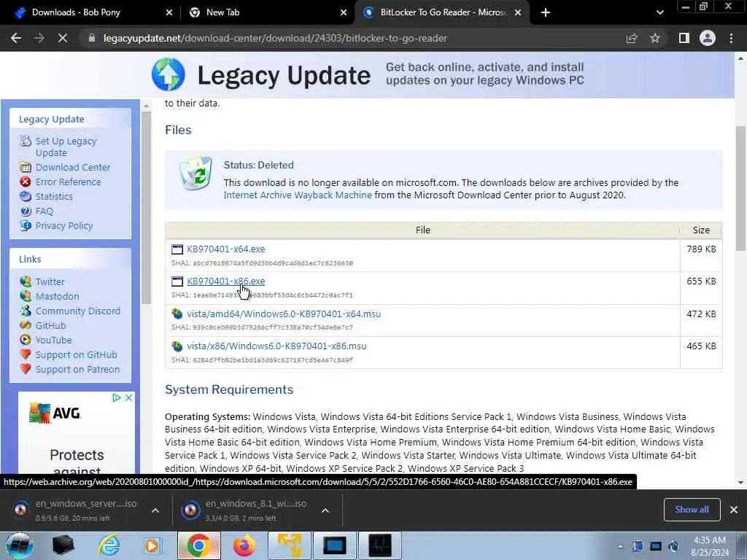
Task: Click the AVG advertisement banner
Action: pyautogui.click(x=76, y=432)
